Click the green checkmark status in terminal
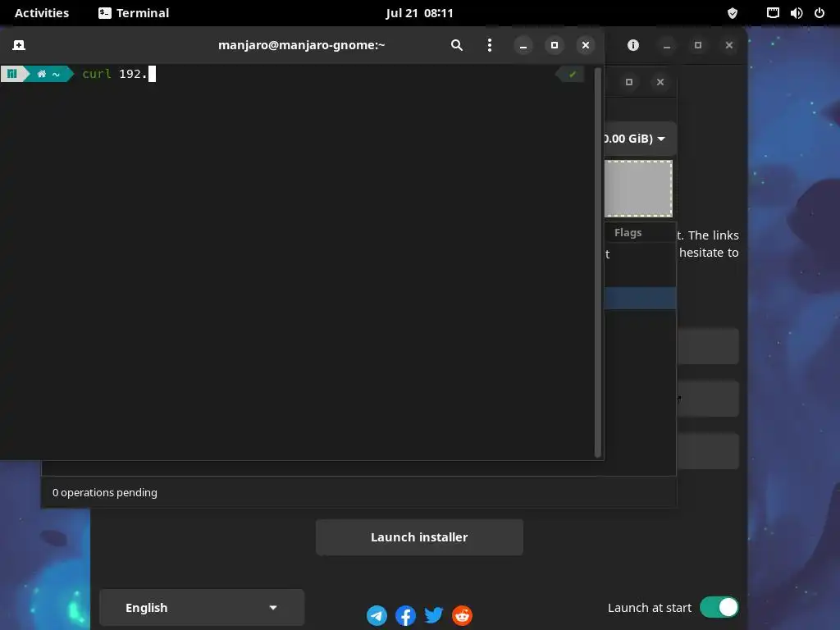 [x=572, y=74]
